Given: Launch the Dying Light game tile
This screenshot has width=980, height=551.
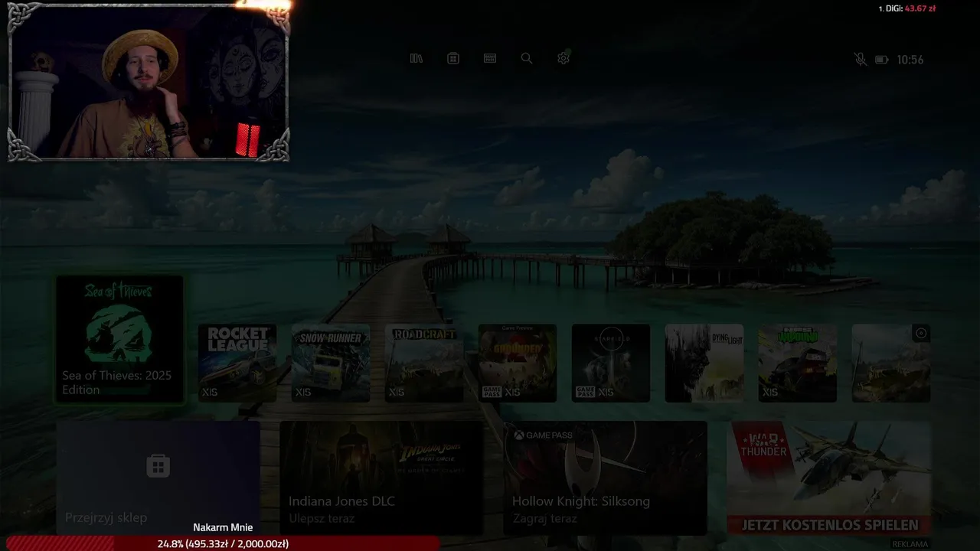Looking at the screenshot, I should [704, 363].
